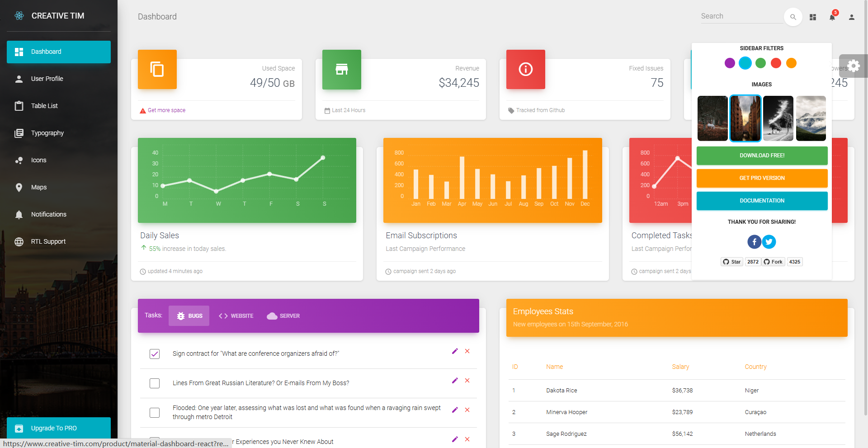
Task: Delete the 'Experiences you Never Knew About' task
Action: click(467, 439)
